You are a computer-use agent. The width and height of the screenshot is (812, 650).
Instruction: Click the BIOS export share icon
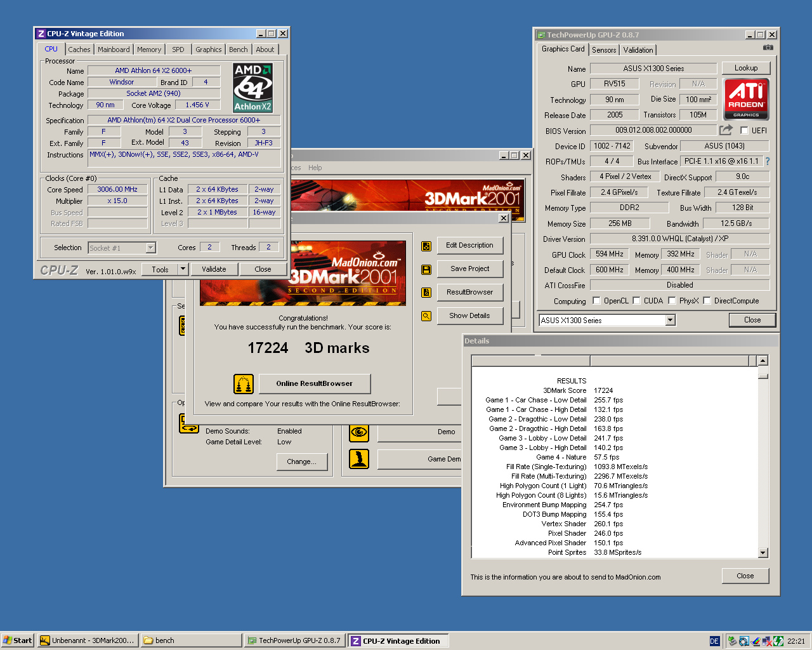(726, 130)
